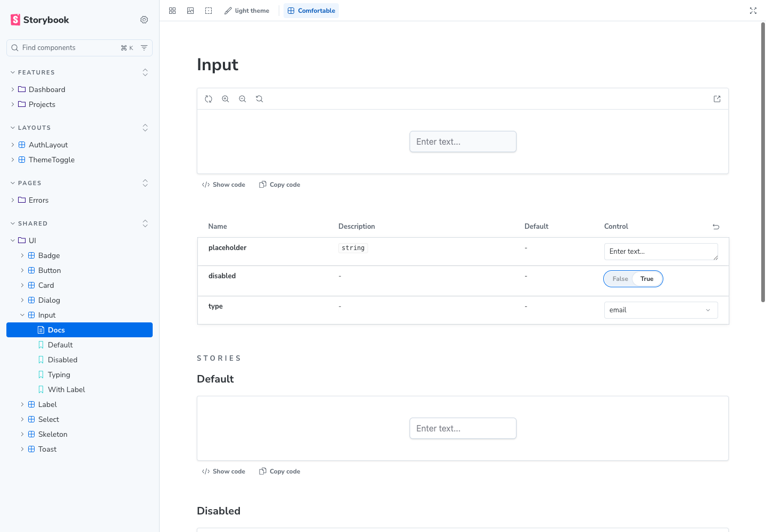Click the string type tag
The height and width of the screenshot is (532, 766).
353,248
